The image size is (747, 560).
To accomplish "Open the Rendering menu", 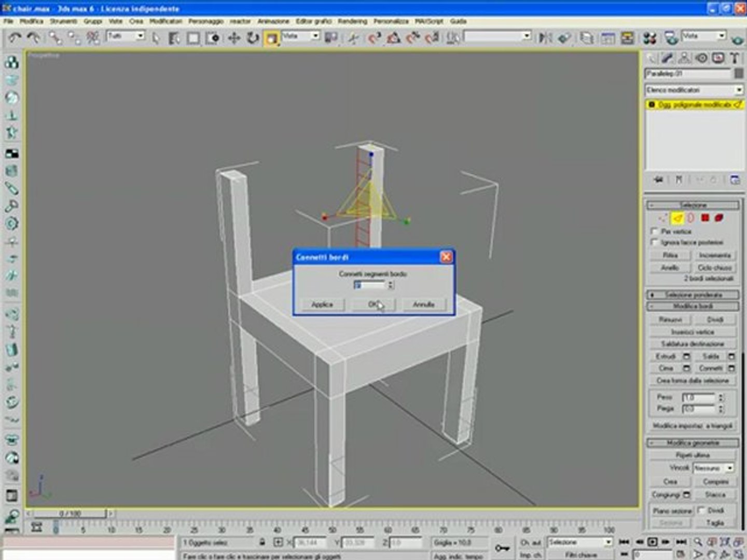I will click(x=352, y=21).
